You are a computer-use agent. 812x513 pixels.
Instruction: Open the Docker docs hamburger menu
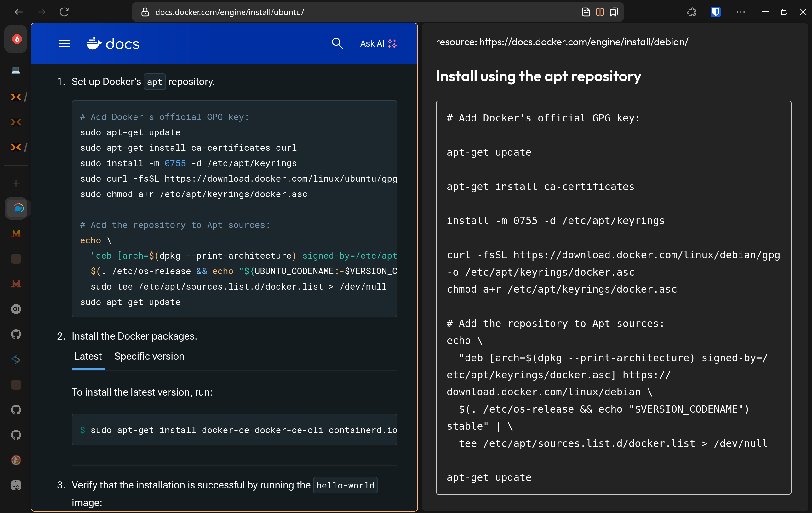click(64, 43)
